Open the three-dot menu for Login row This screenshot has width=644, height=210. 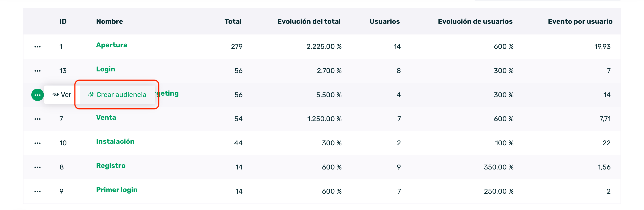click(38, 71)
